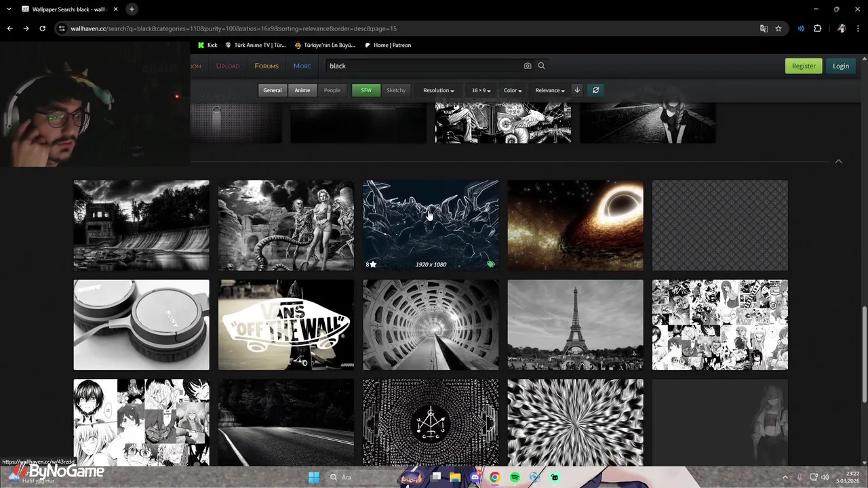The width and height of the screenshot is (868, 488).
Task: Open a new browser tab with plus button
Action: [x=132, y=9]
